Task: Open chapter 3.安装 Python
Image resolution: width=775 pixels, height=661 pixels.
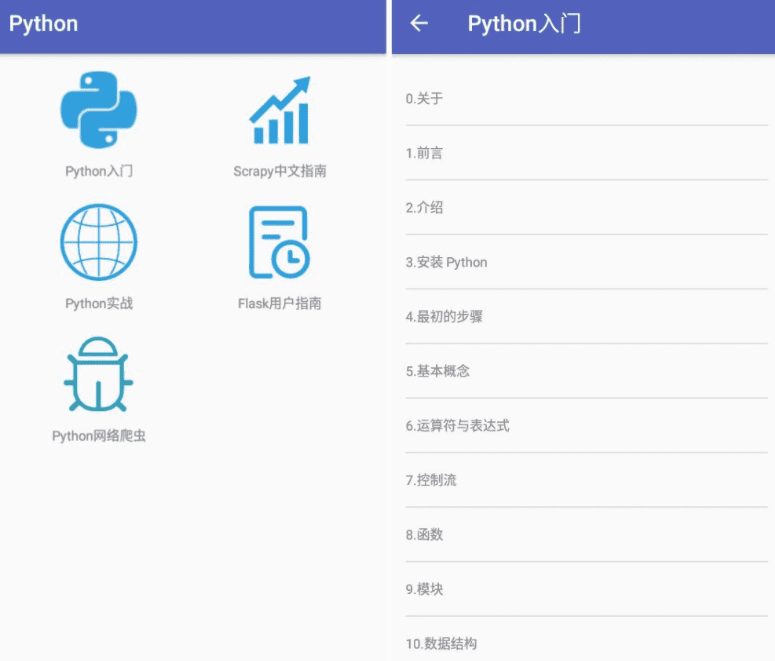Action: (586, 262)
